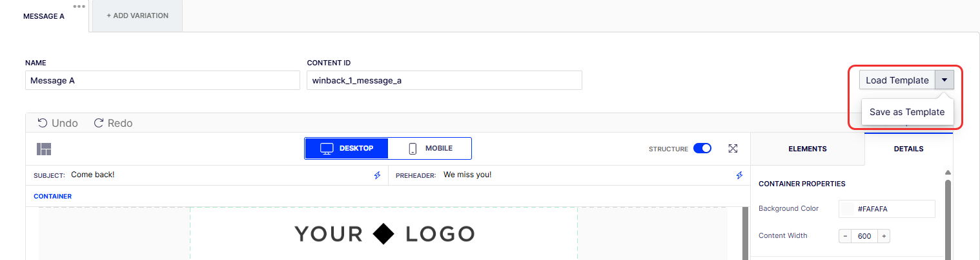Switch preview to Mobile view
Screen dimensions: 980x260
click(430, 148)
